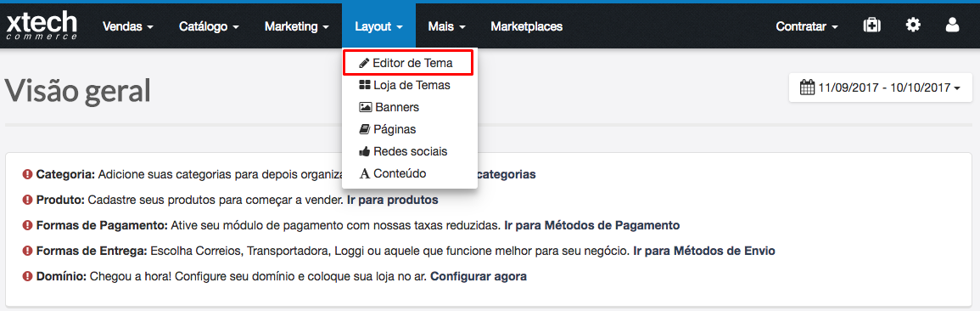
Task: Expand the Vendas dropdown menu
Action: tap(127, 26)
